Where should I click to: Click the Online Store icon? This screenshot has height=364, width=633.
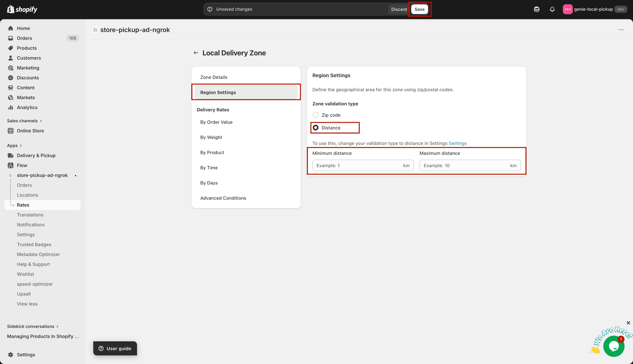pos(11,131)
